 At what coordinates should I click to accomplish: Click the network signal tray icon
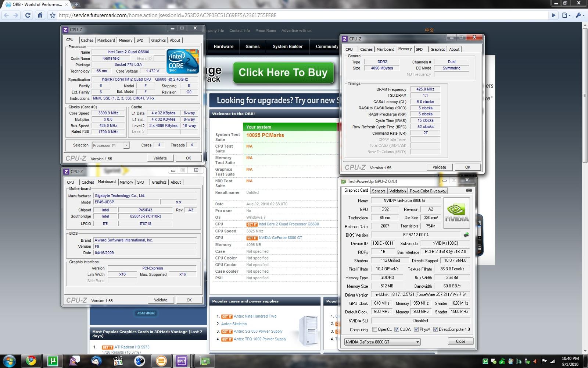(552, 361)
